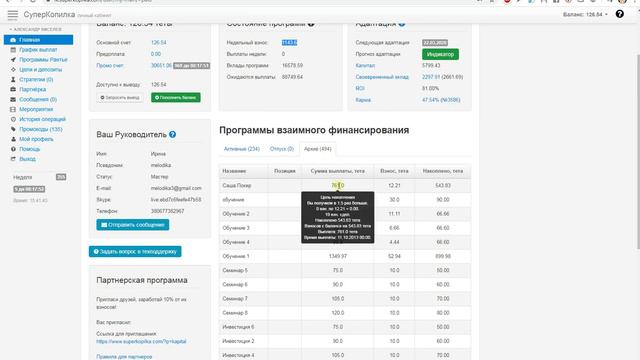Click the exit icon beside Выход
The image size is (640, 360).
(13, 159)
